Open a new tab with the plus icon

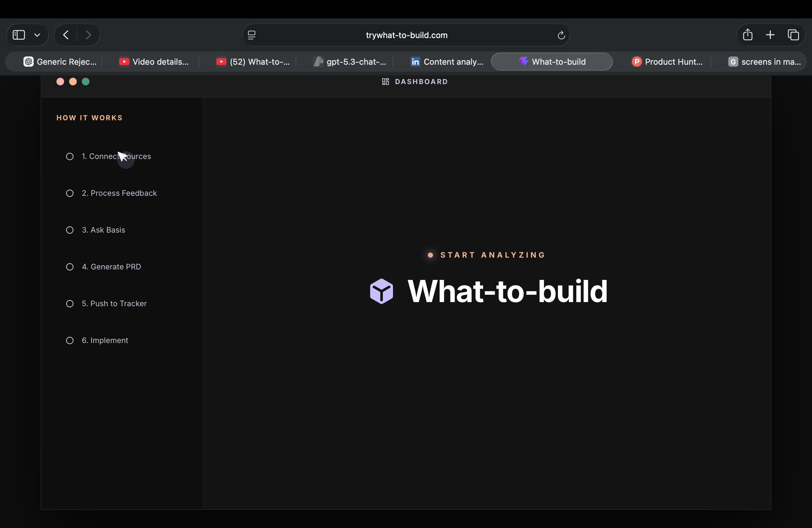click(770, 35)
